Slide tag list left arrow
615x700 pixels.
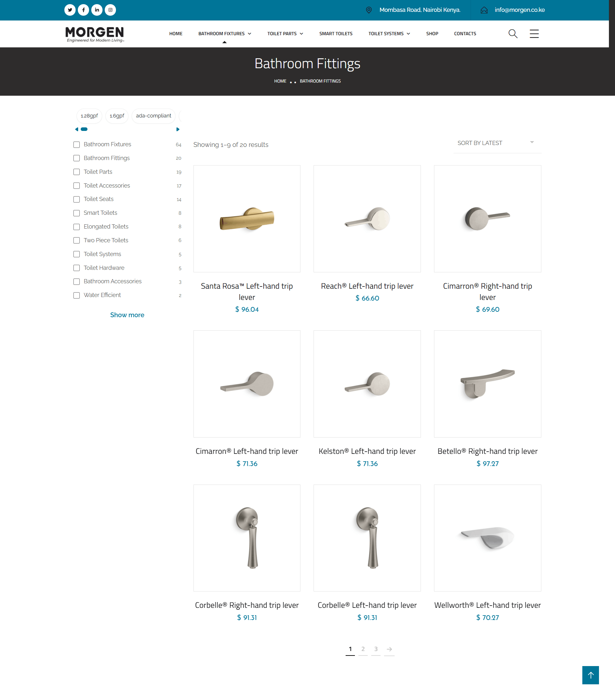(77, 129)
